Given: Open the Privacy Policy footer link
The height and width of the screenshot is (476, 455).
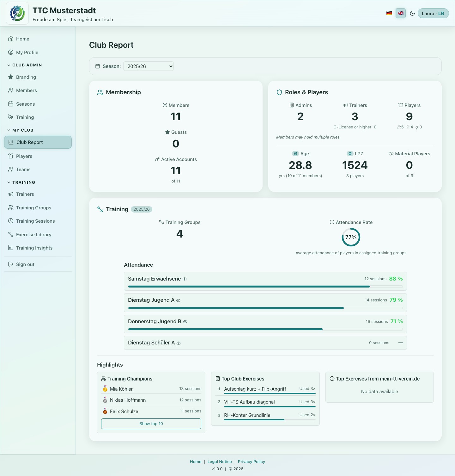Looking at the screenshot, I should click(252, 461).
